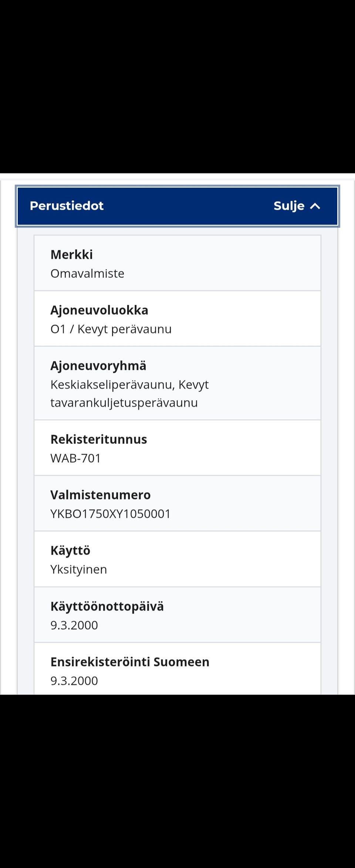This screenshot has width=355, height=868.
Task: Click the Yksityinen usage value
Action: [79, 570]
